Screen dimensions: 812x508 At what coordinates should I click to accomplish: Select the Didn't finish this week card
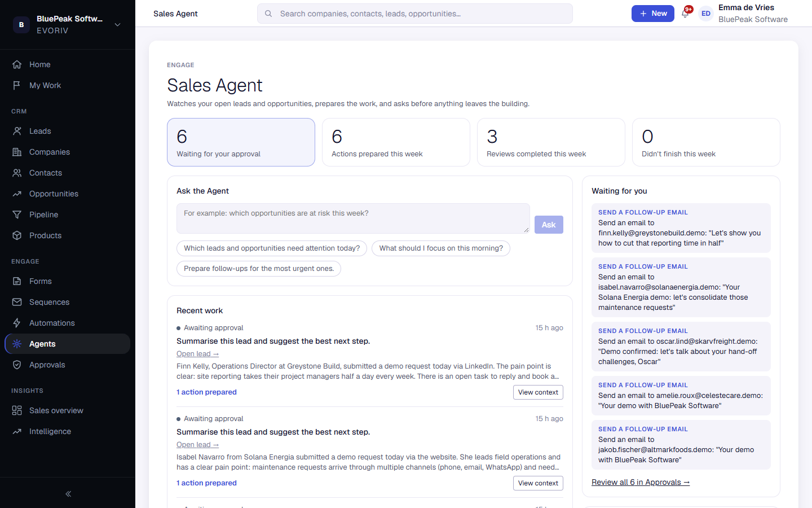706,142
